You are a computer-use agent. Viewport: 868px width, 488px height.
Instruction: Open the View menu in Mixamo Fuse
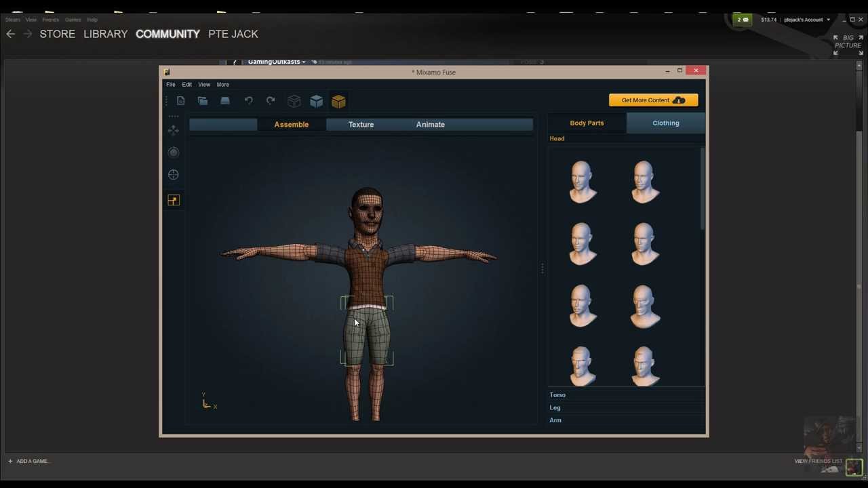click(204, 85)
